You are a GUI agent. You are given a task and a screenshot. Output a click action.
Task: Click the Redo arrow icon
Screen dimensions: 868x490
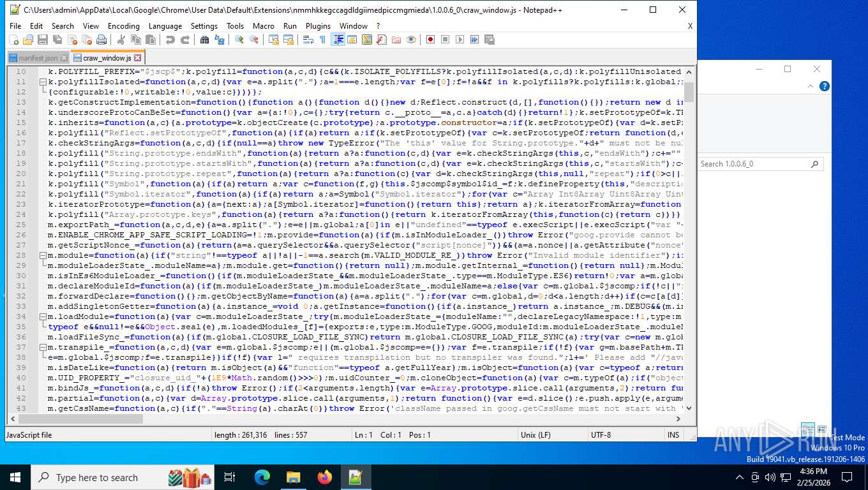pyautogui.click(x=185, y=40)
